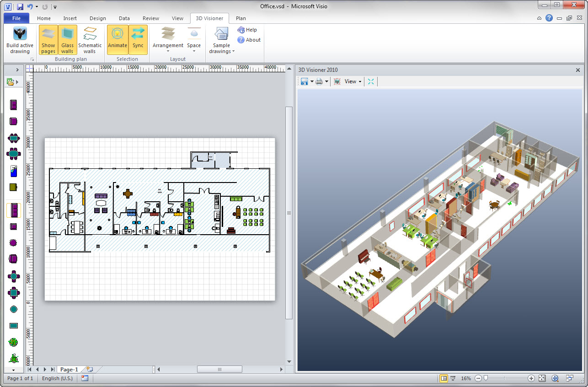
Task: Select the round purple stool shape
Action: click(x=13, y=242)
